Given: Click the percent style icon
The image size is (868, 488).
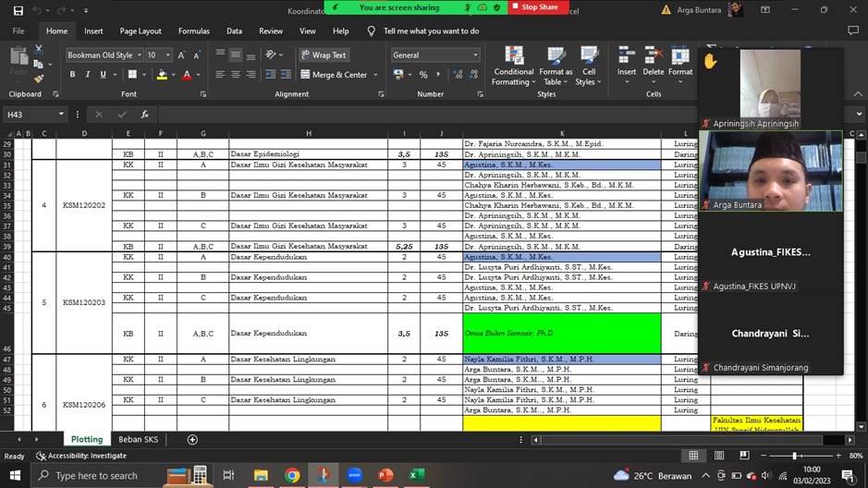Looking at the screenshot, I should tap(423, 75).
